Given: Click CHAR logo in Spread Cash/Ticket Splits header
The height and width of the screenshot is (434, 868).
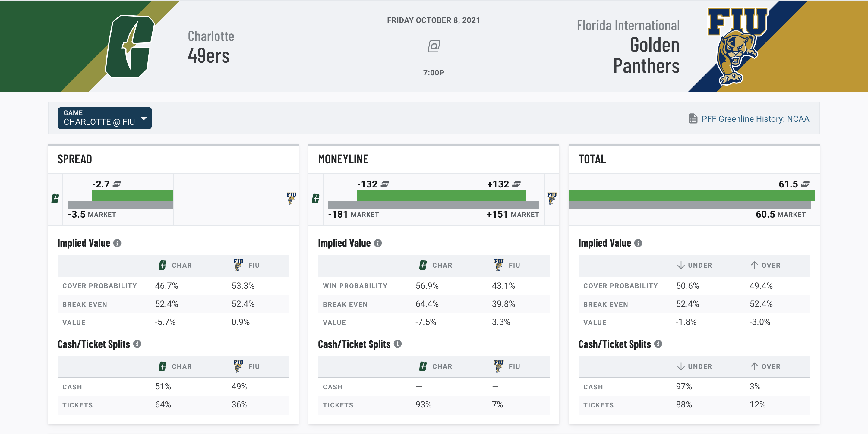Looking at the screenshot, I should [x=163, y=366].
